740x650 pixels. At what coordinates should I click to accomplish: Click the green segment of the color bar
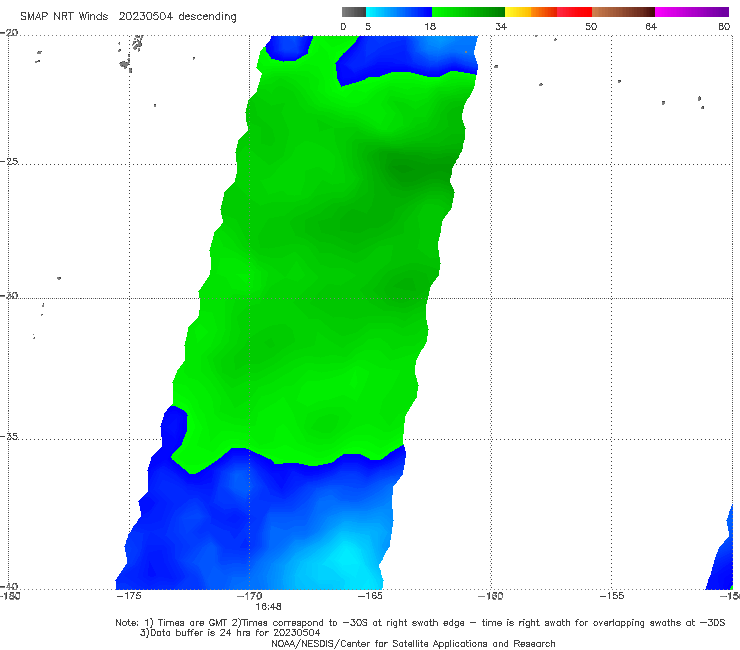pos(468,12)
